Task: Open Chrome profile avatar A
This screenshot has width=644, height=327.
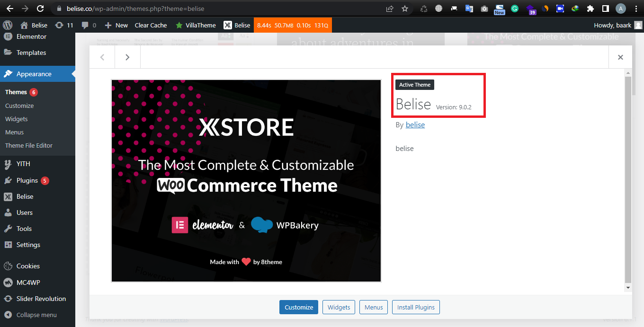Action: tap(621, 9)
